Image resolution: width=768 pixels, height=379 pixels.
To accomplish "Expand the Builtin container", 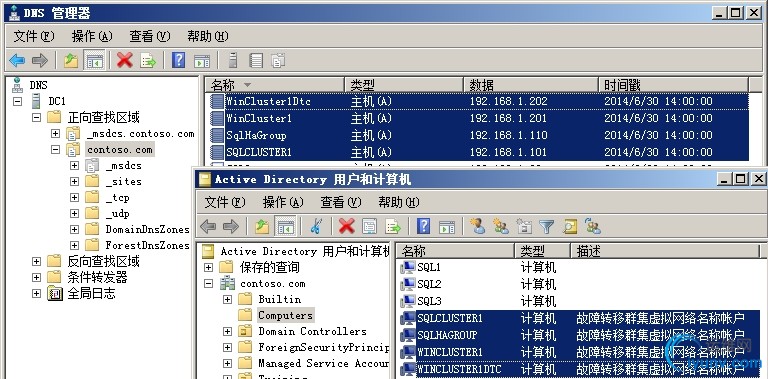I will pos(227,299).
